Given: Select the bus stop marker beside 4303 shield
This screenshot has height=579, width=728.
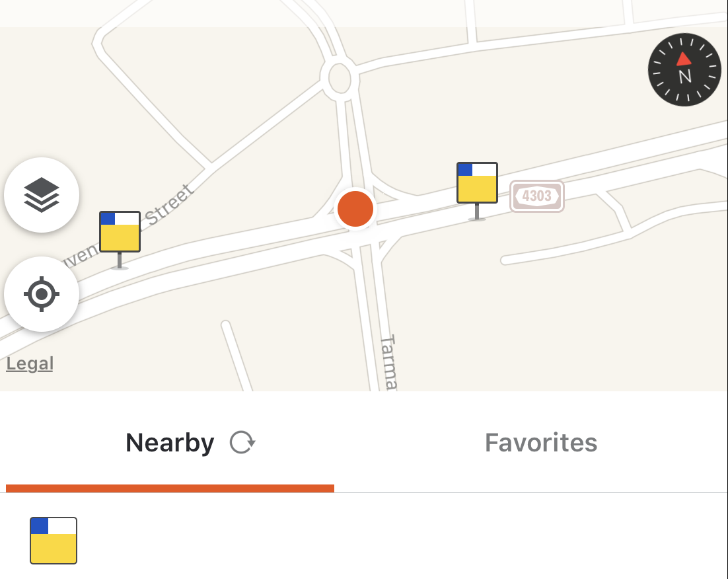Looking at the screenshot, I should pos(477,190).
